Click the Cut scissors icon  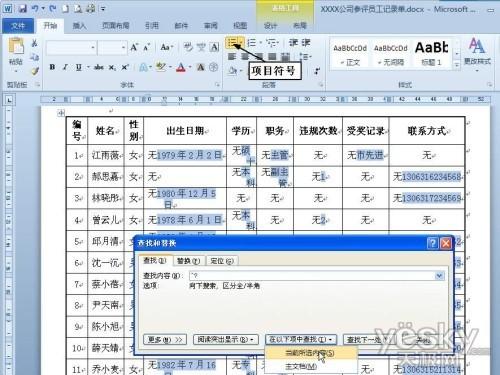click(x=34, y=43)
